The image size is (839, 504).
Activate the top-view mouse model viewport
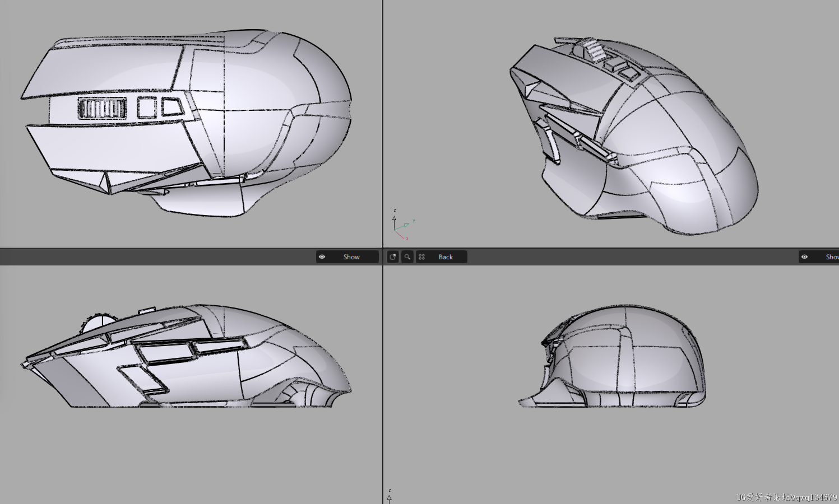tap(191, 123)
